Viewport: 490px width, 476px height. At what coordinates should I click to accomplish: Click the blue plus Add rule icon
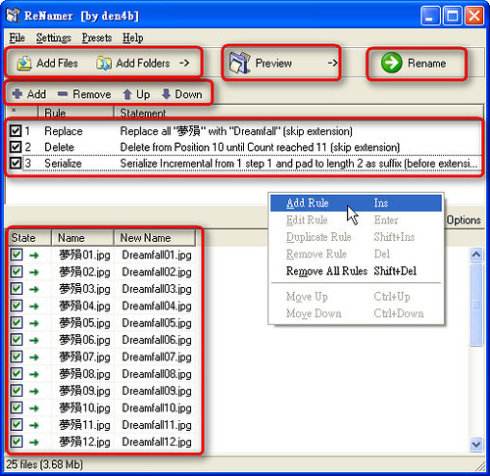pyautogui.click(x=17, y=94)
